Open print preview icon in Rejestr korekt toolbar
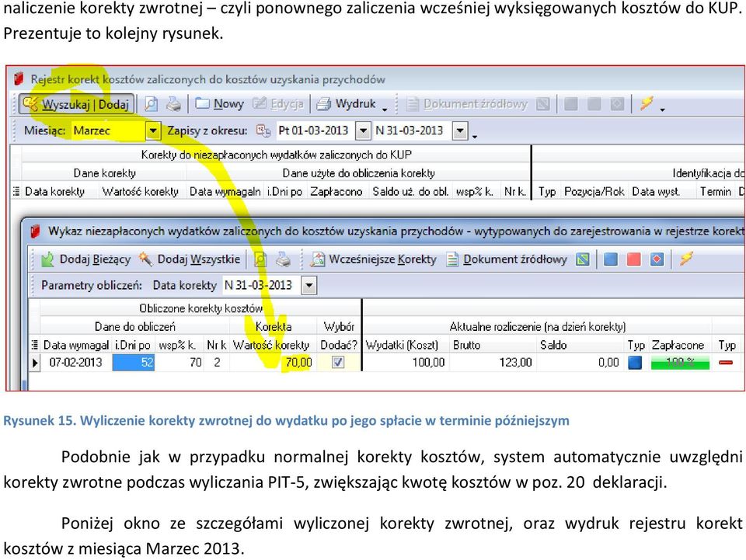Screen dimensions: 746x560 coord(152,104)
